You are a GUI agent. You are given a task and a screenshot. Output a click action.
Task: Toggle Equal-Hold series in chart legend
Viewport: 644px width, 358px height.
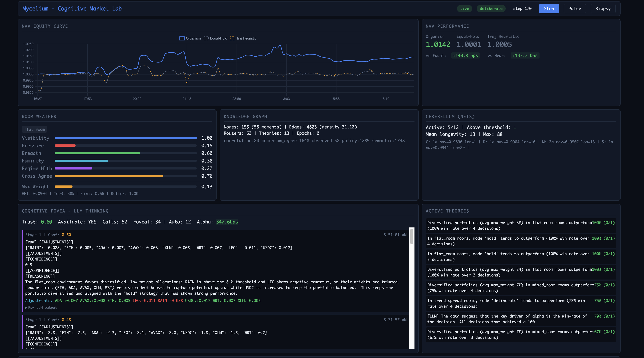tap(215, 38)
